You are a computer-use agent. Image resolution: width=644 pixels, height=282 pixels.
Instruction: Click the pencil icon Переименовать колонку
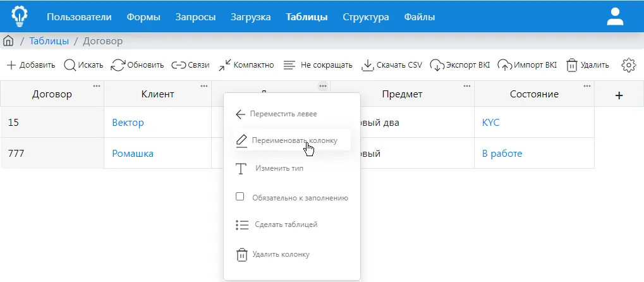[x=241, y=141]
